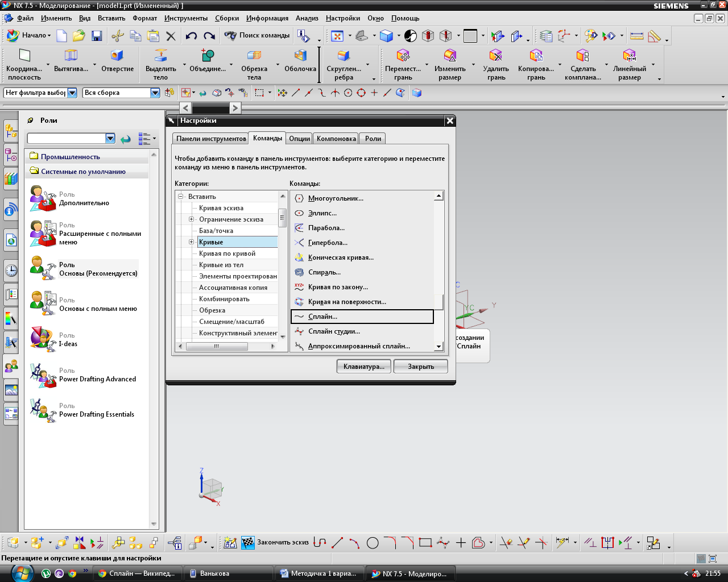This screenshot has height=582, width=728.
Task: Undo the last action
Action: pos(191,36)
